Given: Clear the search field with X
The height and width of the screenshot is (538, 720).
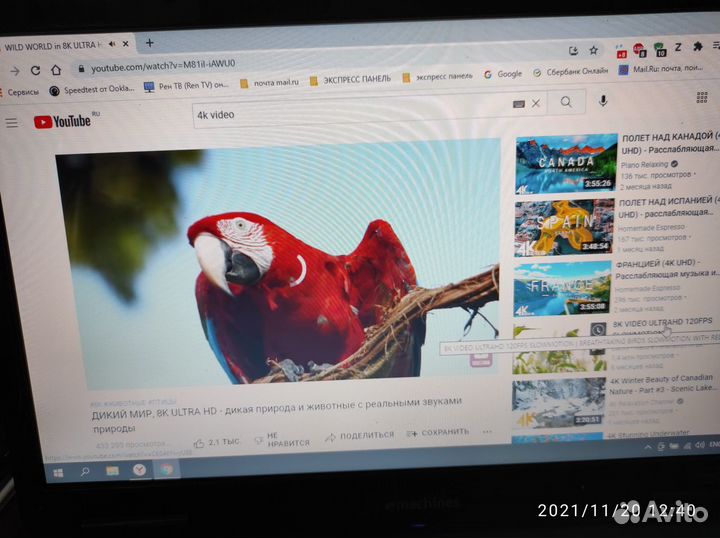Looking at the screenshot, I should click(x=536, y=103).
